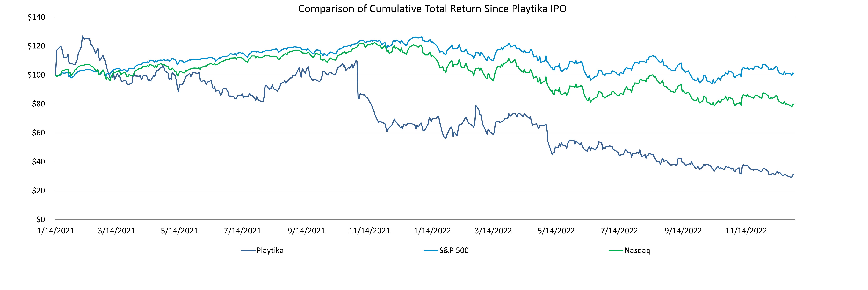Screen dimensions: 868x290
Task: Select the Nasdaq legend label
Action: tap(637, 251)
